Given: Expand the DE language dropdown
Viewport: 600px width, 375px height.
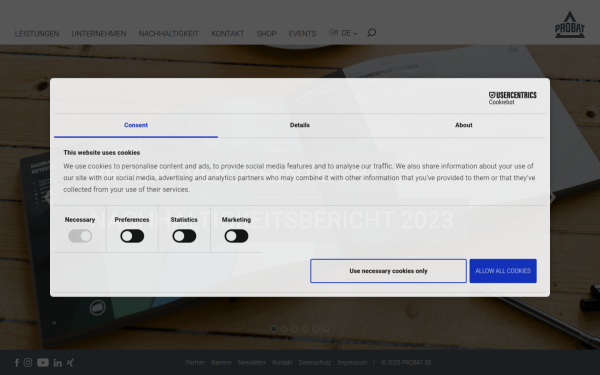Looking at the screenshot, I should click(344, 33).
